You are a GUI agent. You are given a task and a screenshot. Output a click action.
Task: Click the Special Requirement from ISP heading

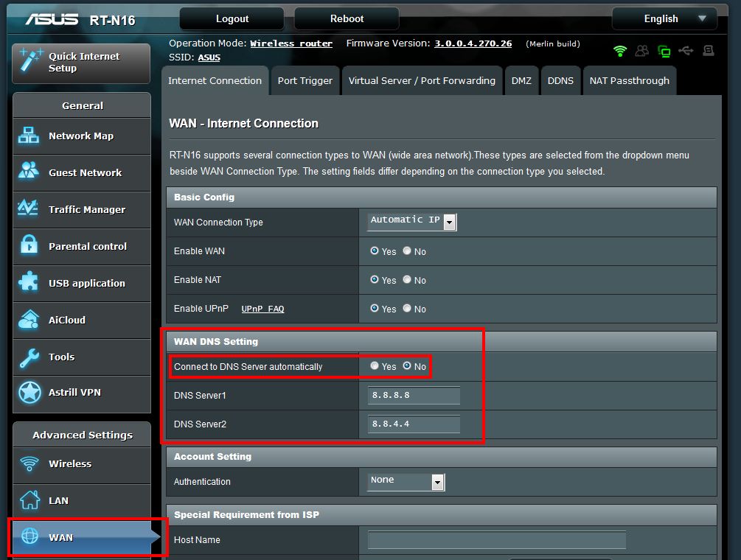pyautogui.click(x=247, y=514)
